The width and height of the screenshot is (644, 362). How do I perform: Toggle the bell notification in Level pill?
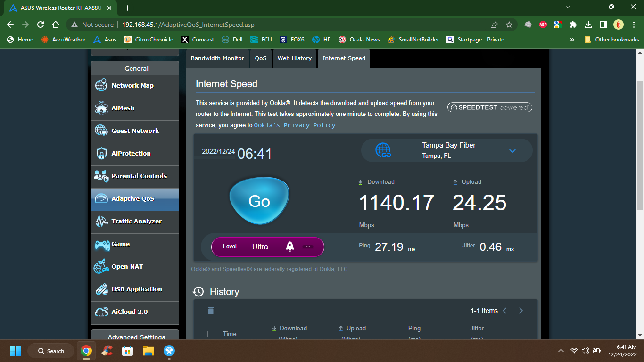[x=290, y=247]
